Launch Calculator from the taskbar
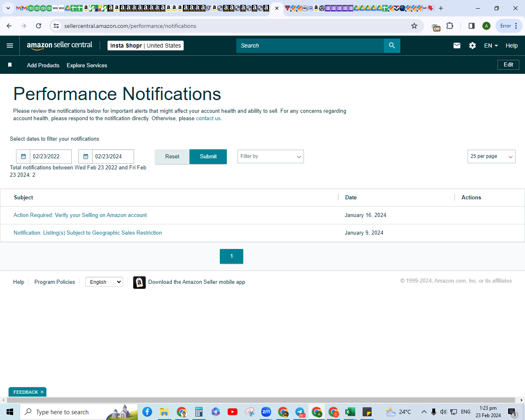The height and width of the screenshot is (420, 525). point(199,412)
